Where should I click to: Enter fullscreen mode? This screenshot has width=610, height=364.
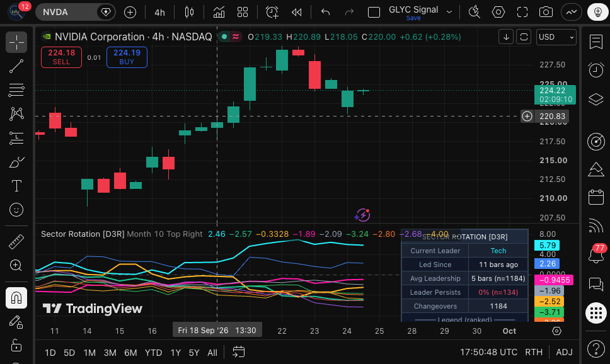point(522,12)
